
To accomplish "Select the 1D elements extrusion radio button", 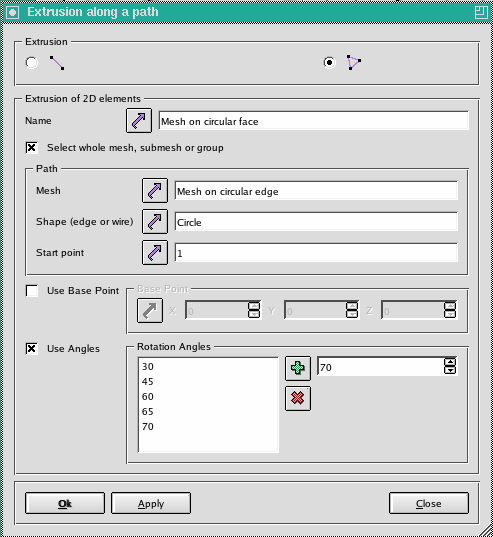I will [32, 63].
